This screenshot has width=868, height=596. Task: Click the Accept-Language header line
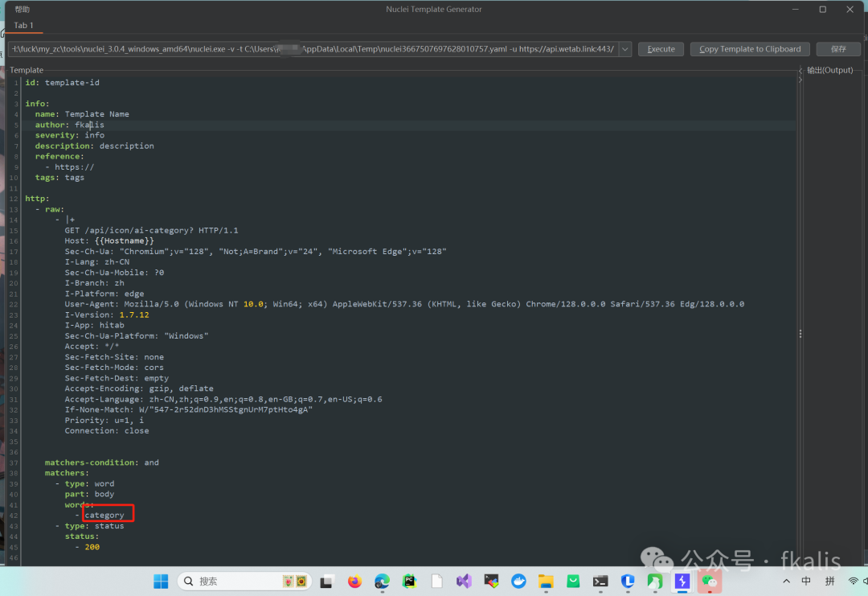click(x=223, y=400)
